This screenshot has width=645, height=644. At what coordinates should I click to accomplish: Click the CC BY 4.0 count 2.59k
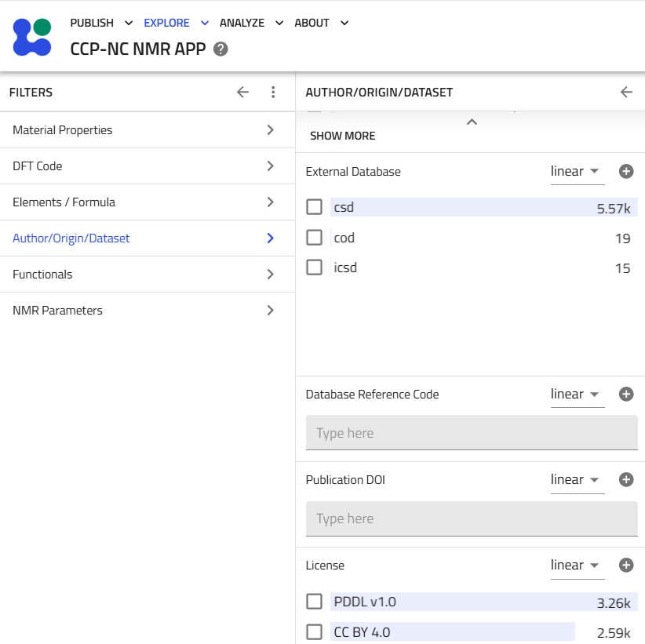click(x=614, y=633)
